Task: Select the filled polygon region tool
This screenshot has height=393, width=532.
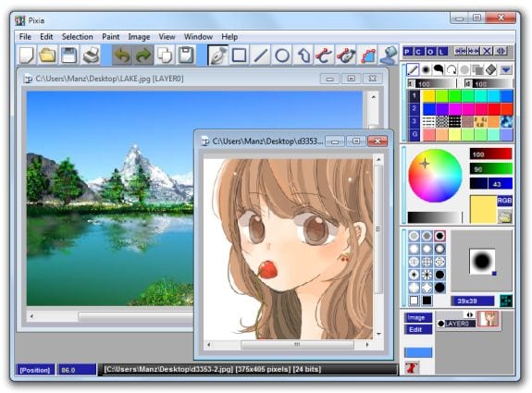Action: click(368, 55)
